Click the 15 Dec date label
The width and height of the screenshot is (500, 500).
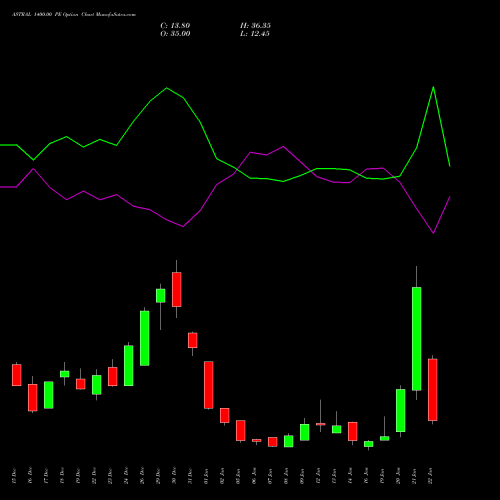click(14, 476)
